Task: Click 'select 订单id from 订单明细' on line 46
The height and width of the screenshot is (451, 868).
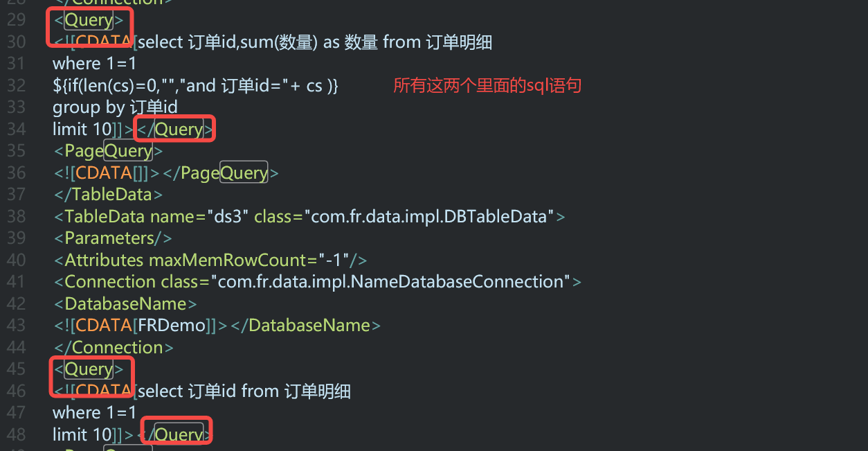Action: click(x=244, y=391)
